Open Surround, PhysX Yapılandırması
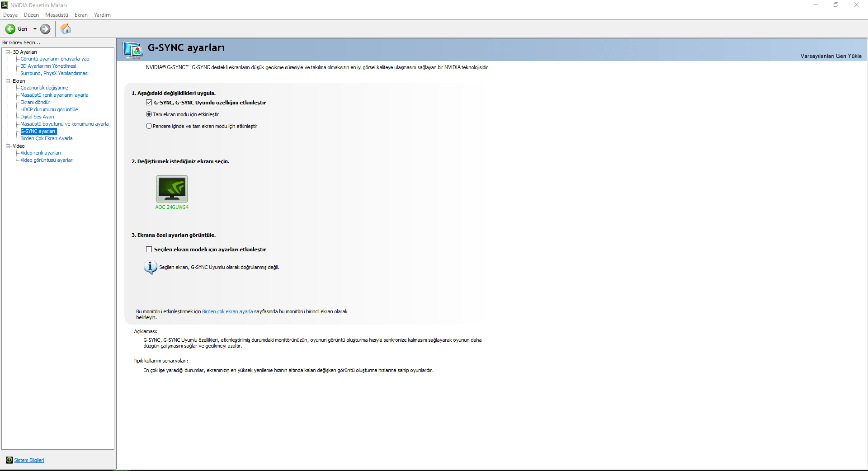Image resolution: width=868 pixels, height=471 pixels. (54, 73)
